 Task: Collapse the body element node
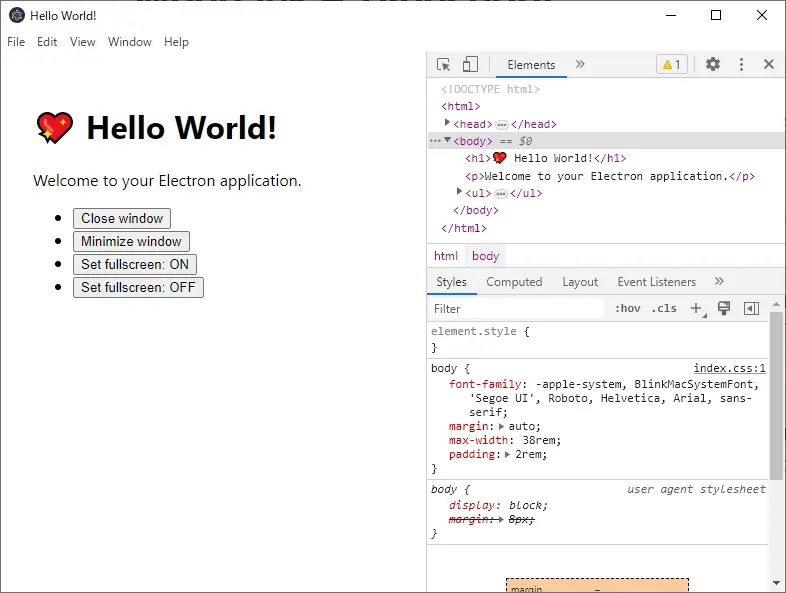pos(448,140)
